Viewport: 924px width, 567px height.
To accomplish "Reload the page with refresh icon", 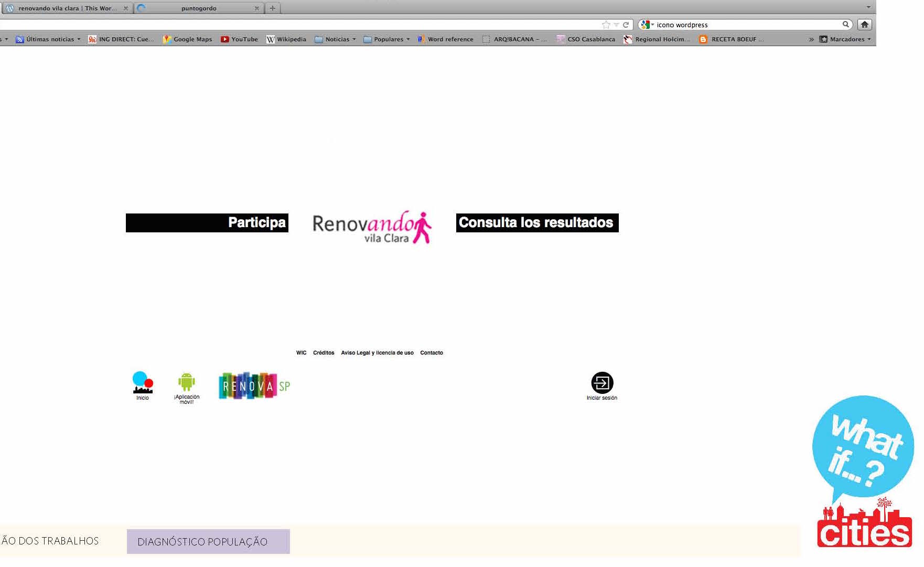I will click(626, 25).
